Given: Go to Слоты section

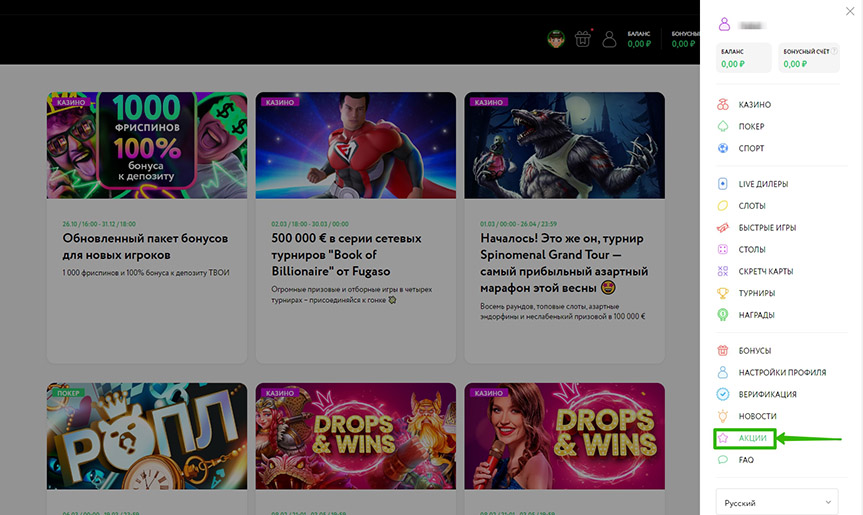Looking at the screenshot, I should coord(752,206).
